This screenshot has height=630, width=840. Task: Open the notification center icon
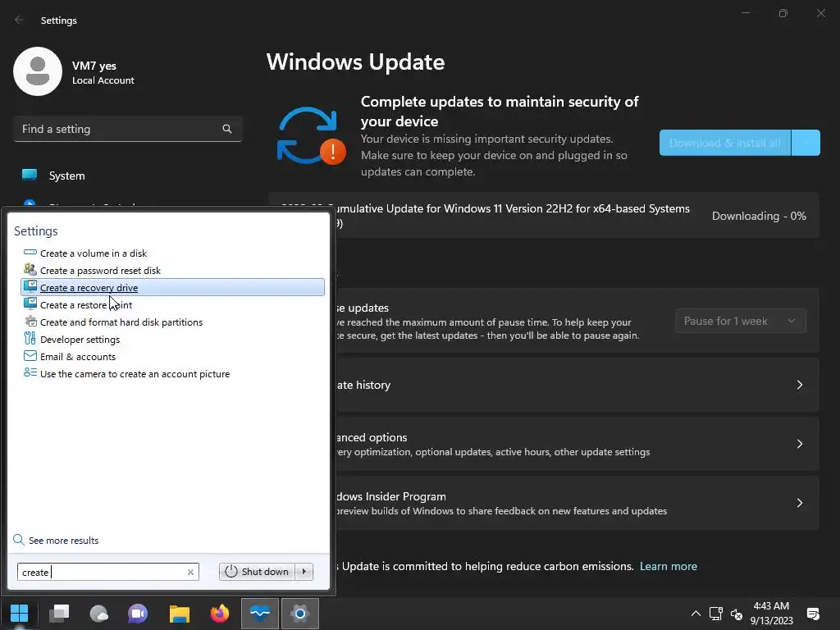813,614
